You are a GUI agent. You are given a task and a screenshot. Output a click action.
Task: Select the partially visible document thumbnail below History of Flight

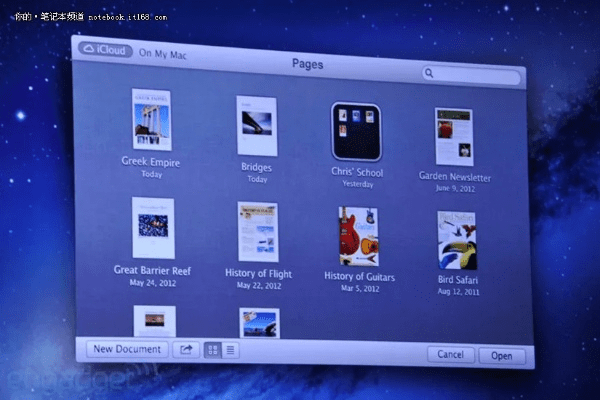259,323
